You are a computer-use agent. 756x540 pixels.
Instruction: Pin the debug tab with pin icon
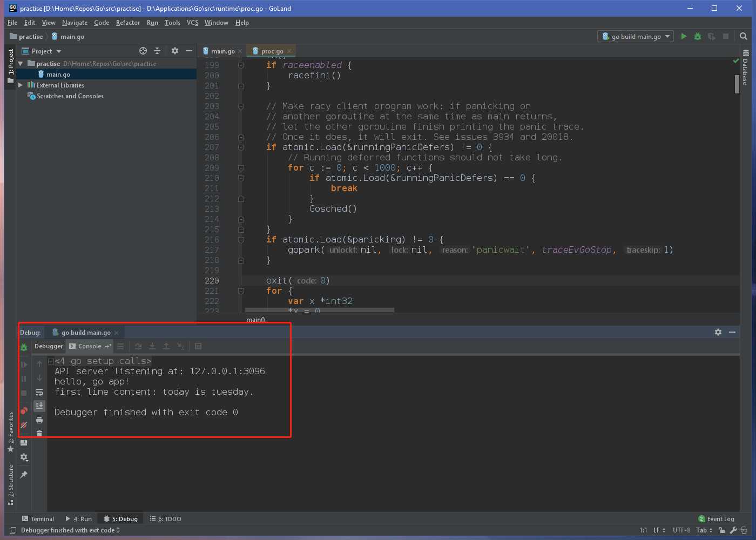point(24,475)
